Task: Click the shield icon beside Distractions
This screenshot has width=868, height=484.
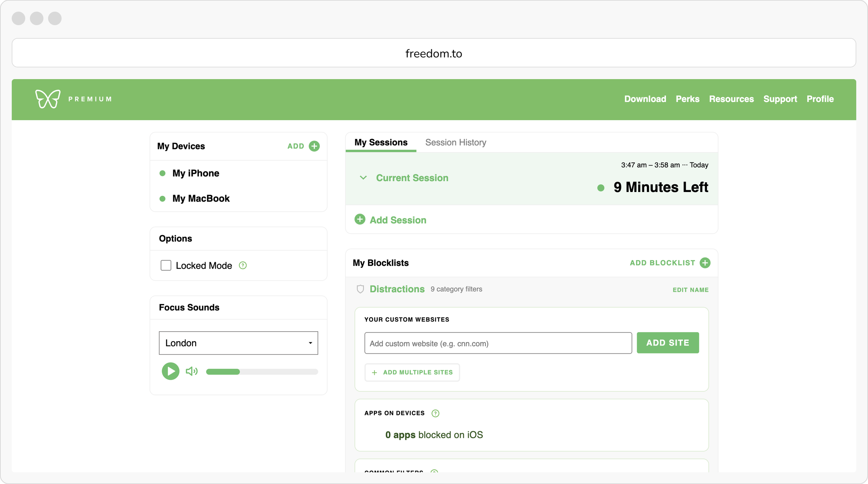Action: coord(360,289)
